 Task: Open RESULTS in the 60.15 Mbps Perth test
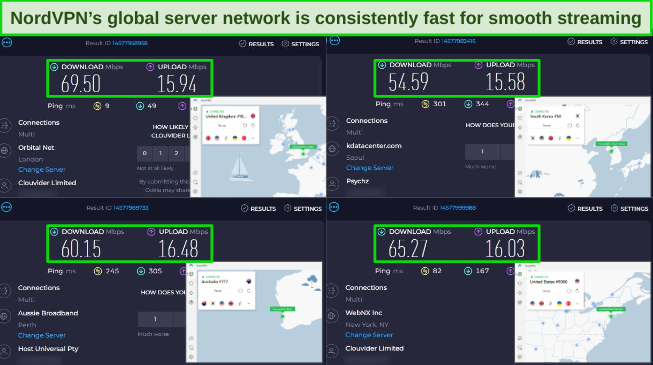click(259, 208)
